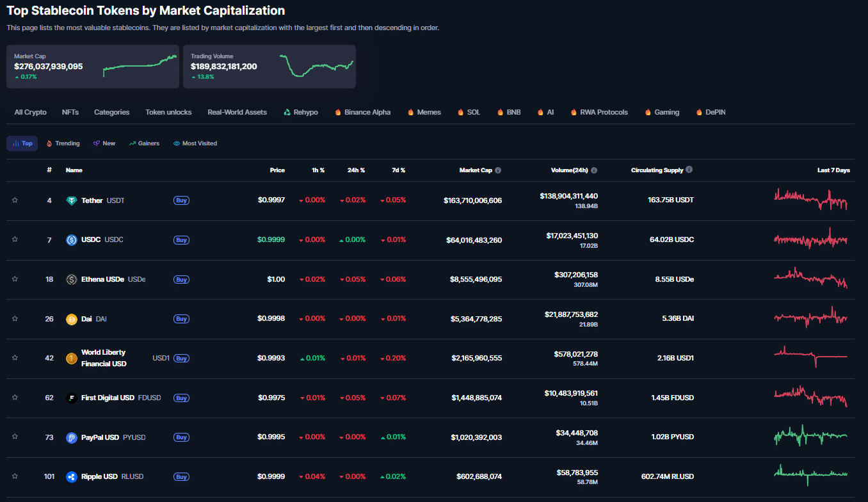Open USDC's 7-day sparkline chart
The image size is (868, 502).
pyautogui.click(x=810, y=239)
